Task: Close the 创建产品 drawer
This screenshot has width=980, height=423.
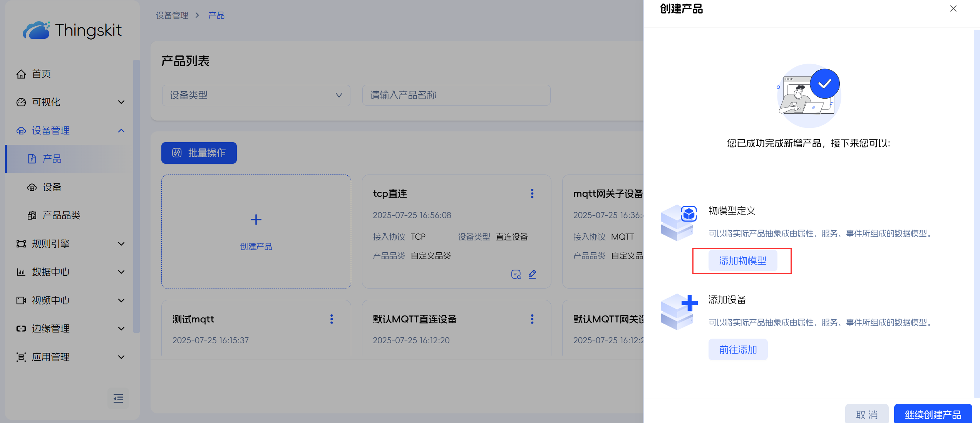Action: 953,8
